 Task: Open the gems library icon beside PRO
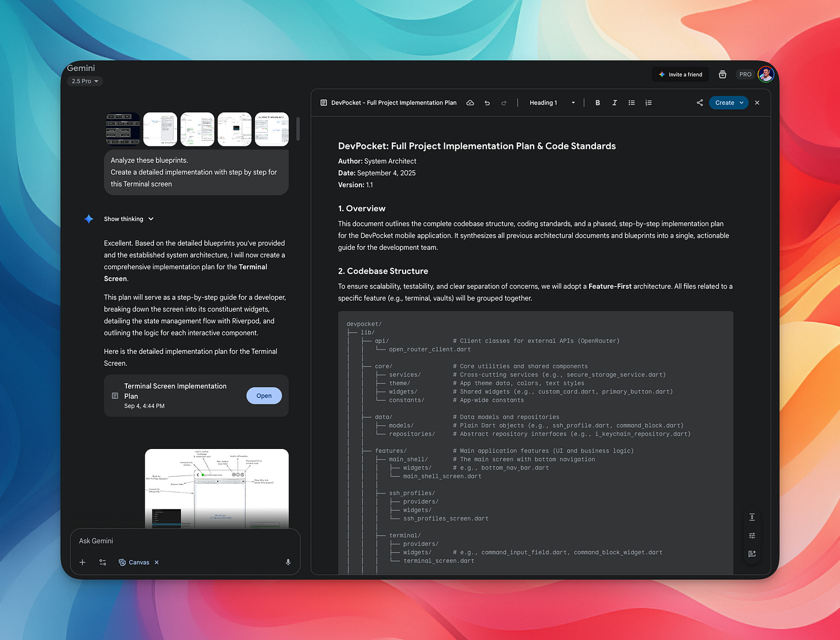(x=722, y=74)
